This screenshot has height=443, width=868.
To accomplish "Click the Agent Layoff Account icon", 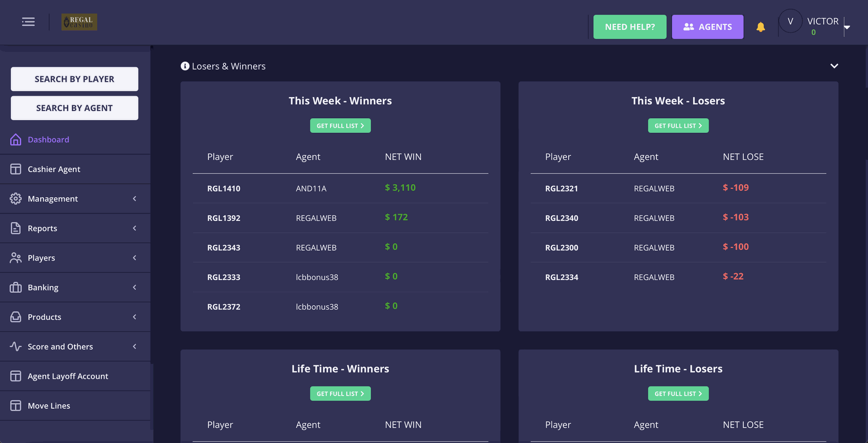I will click(x=16, y=376).
